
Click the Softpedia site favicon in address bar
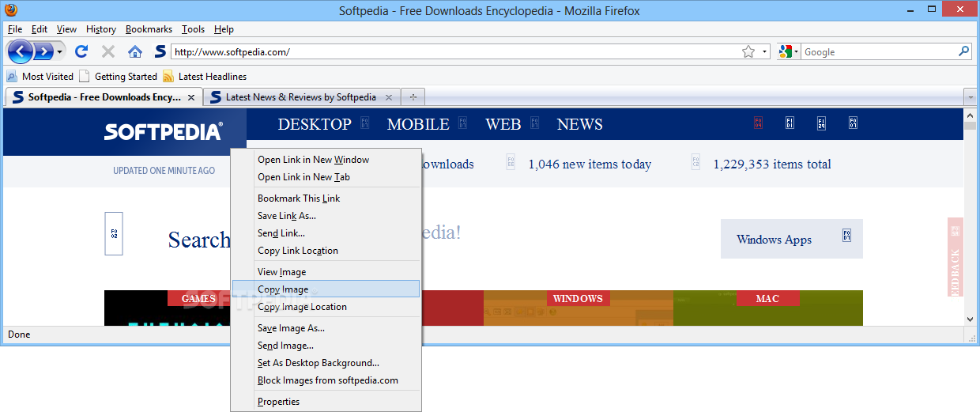point(160,51)
